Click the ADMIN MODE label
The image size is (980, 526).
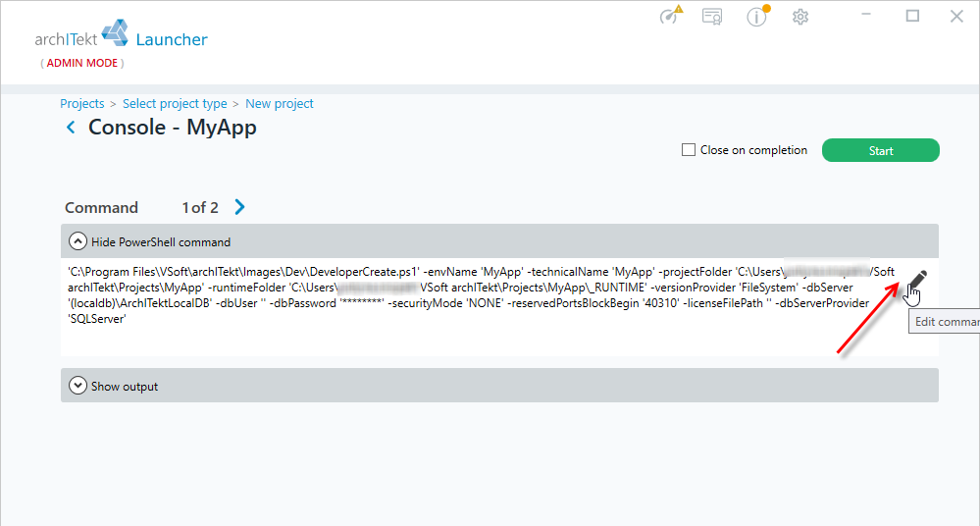[x=81, y=63]
